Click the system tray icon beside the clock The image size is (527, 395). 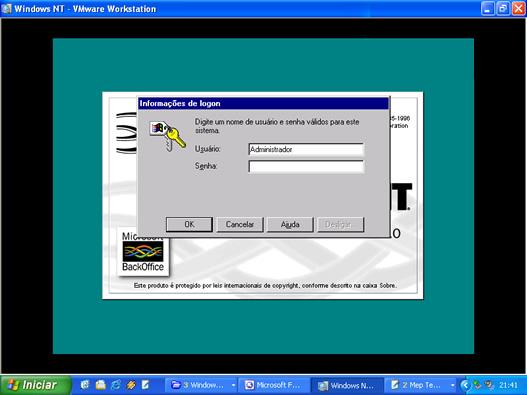pyautogui.click(x=489, y=385)
